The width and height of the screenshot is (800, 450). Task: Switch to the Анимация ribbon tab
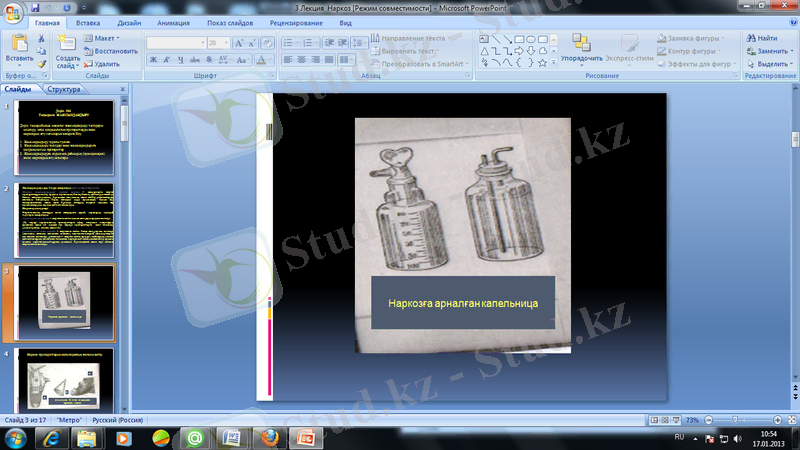(x=175, y=21)
